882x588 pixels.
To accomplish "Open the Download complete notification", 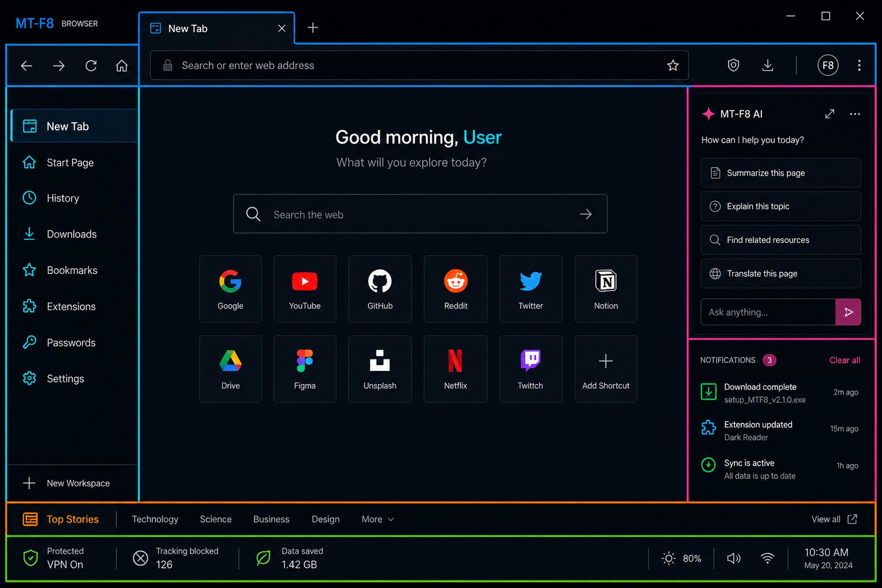I will click(x=780, y=393).
